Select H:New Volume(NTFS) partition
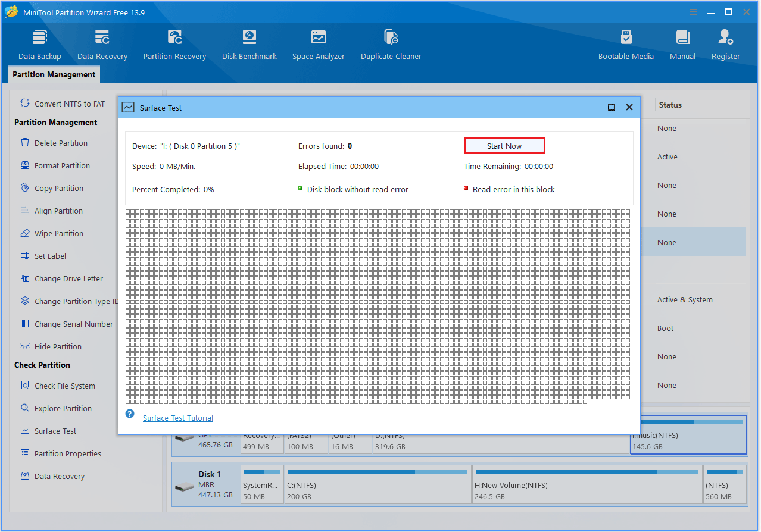The width and height of the screenshot is (761, 532). click(587, 485)
